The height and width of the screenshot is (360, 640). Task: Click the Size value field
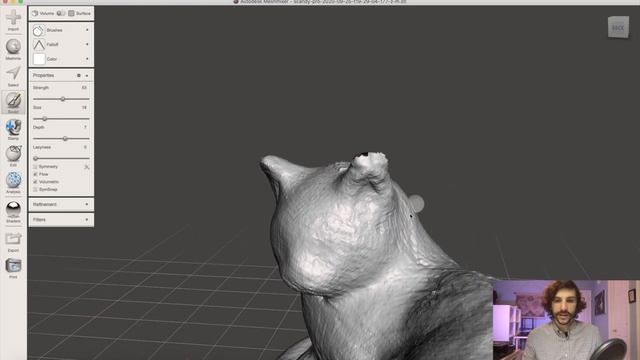pyautogui.click(x=84, y=108)
